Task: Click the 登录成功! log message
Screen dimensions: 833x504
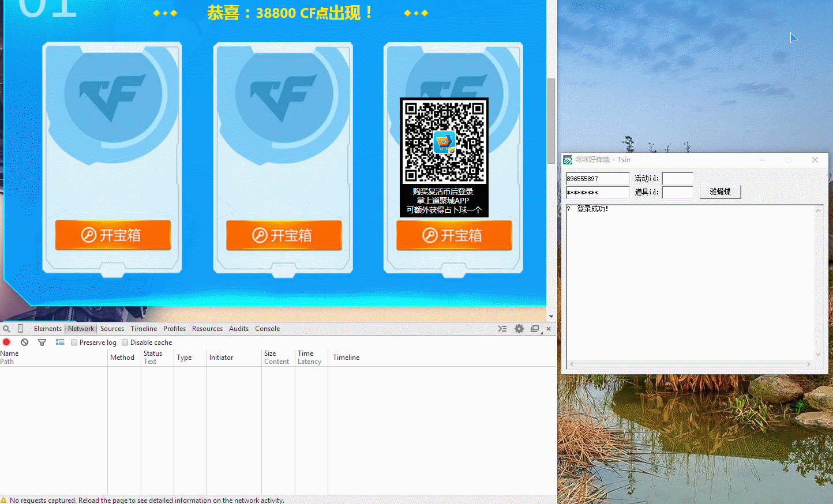Action: coord(592,209)
